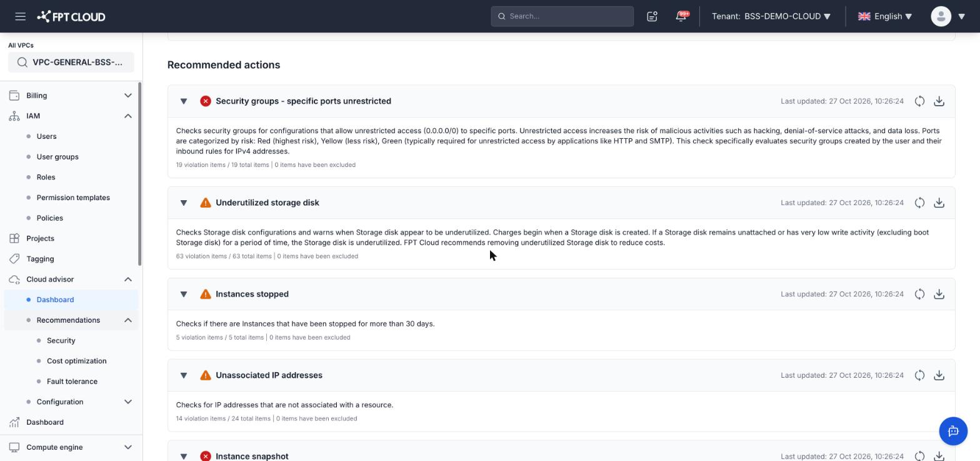Click the top search field
The image size is (980, 461).
pyautogui.click(x=562, y=16)
